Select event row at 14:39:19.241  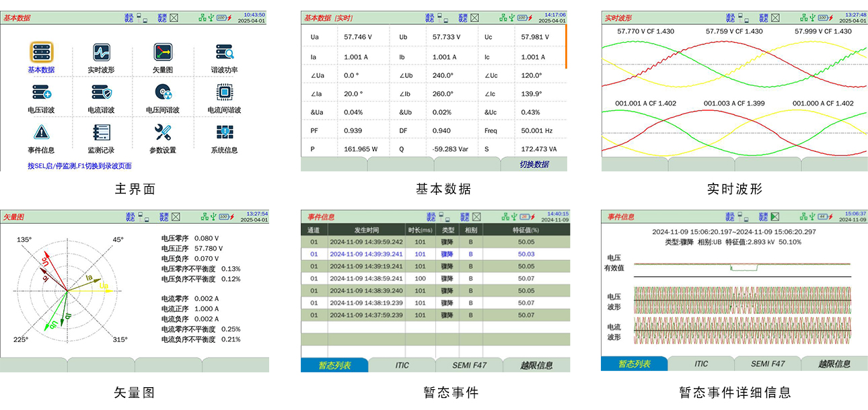tap(435, 266)
